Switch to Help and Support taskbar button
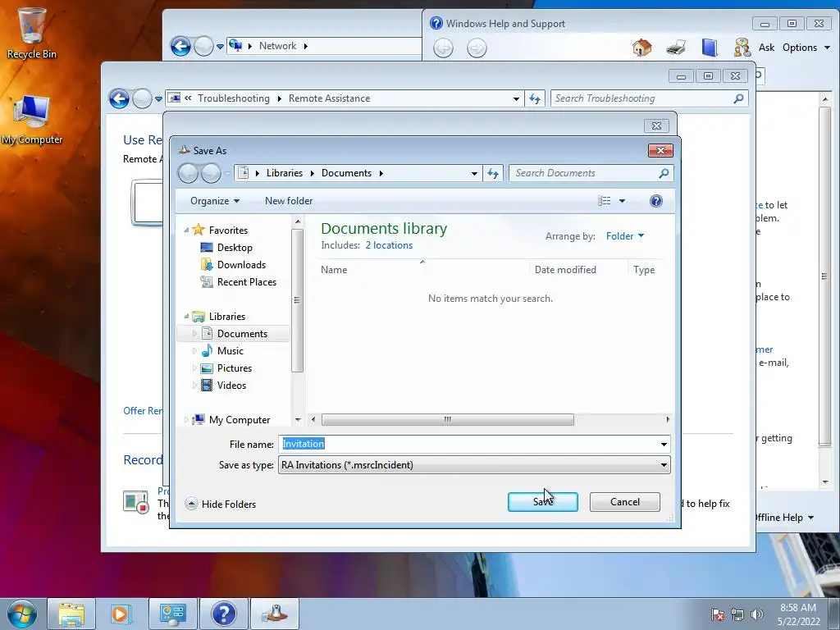This screenshot has width=840, height=630. click(223, 614)
